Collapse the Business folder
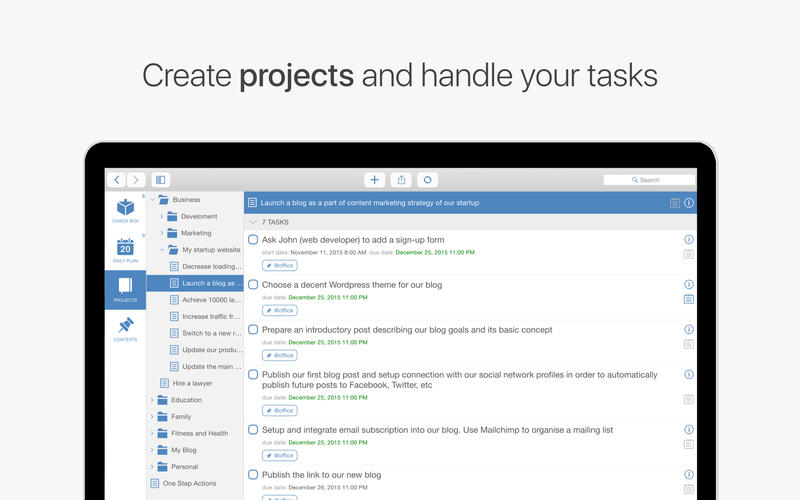The image size is (800, 500). [153, 200]
